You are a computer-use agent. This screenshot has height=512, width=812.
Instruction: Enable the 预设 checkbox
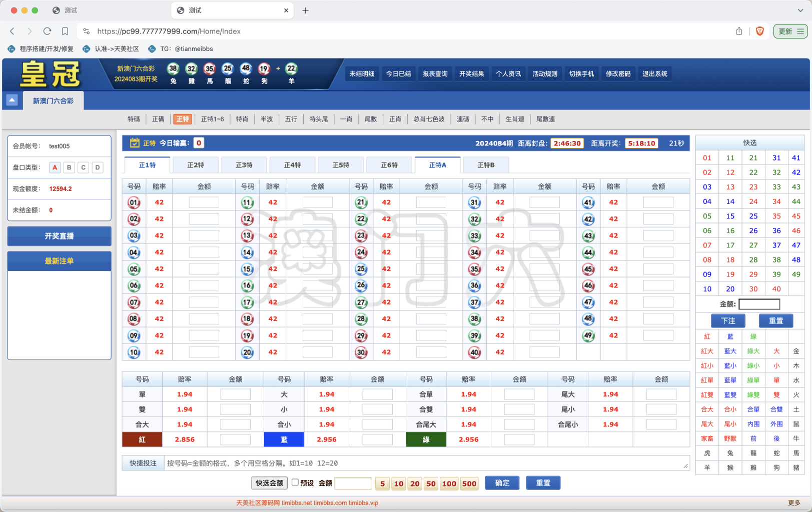[x=295, y=482]
